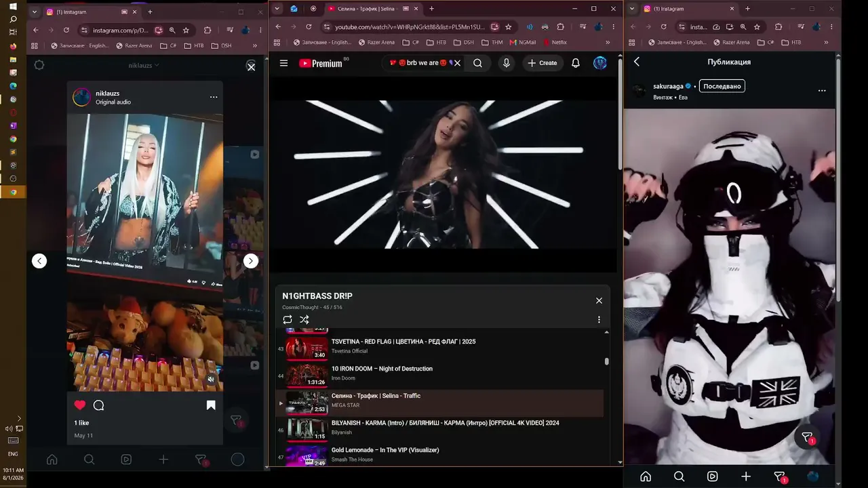This screenshot has width=868, height=488.
Task: Open YouTube notifications bell
Action: 576,63
